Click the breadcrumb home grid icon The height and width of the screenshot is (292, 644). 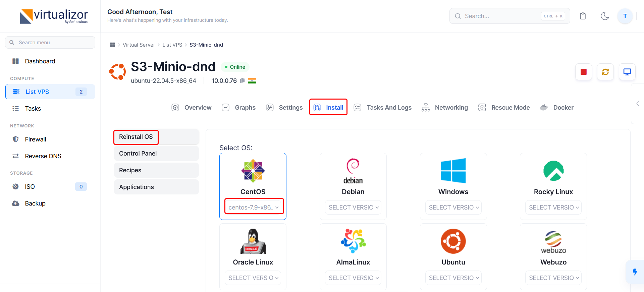(x=112, y=45)
